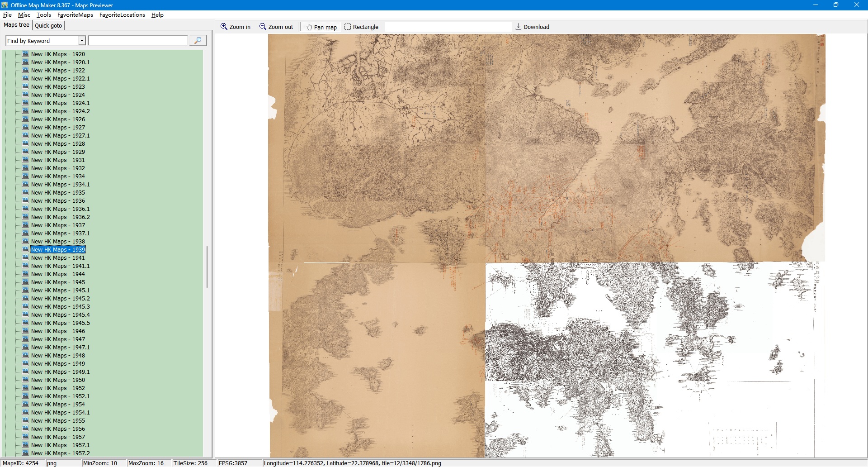Screen dimensions: 868x467
Task: Open the Find by Keyword dropdown
Action: 82,41
